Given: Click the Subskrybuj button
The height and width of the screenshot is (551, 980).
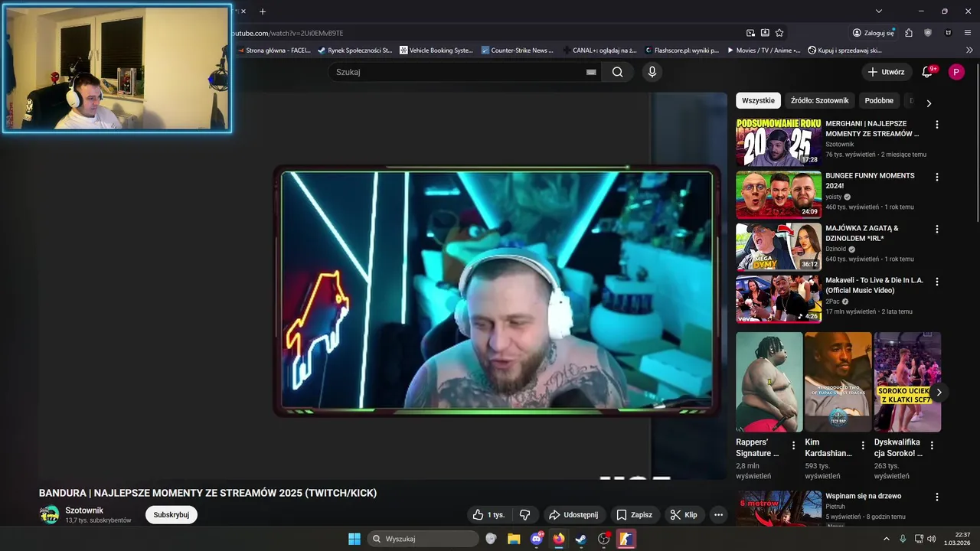Looking at the screenshot, I should (171, 515).
